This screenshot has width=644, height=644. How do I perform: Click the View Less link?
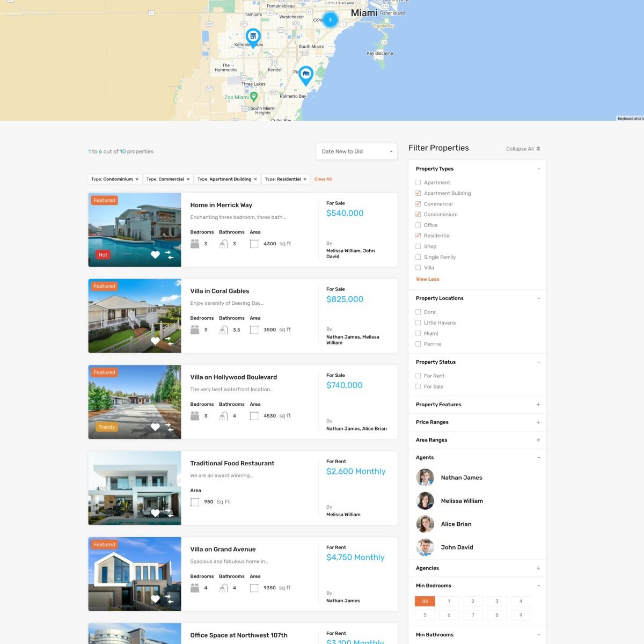click(427, 279)
